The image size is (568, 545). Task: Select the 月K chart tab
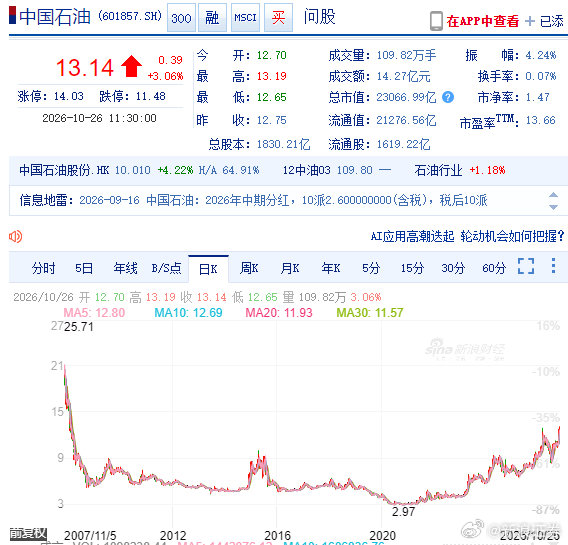(290, 268)
